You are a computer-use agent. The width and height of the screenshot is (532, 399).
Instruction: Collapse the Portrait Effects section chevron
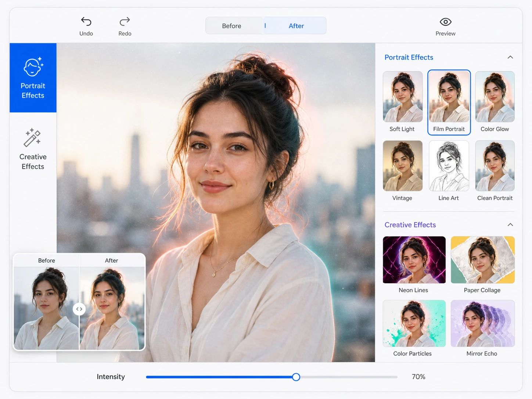tap(510, 57)
